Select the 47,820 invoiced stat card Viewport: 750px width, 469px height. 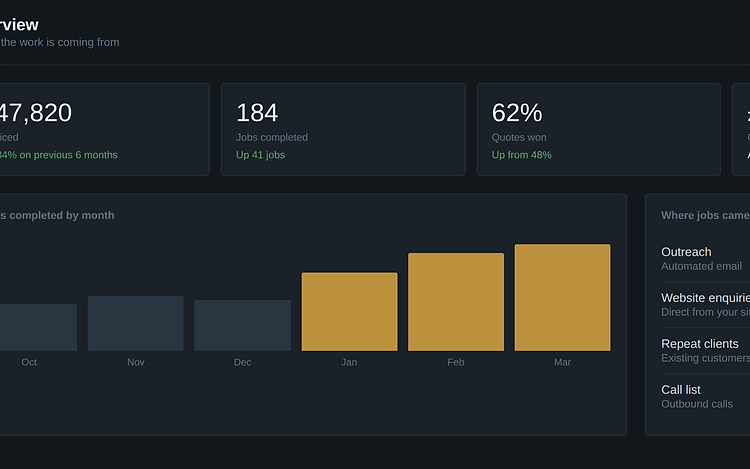click(x=105, y=130)
